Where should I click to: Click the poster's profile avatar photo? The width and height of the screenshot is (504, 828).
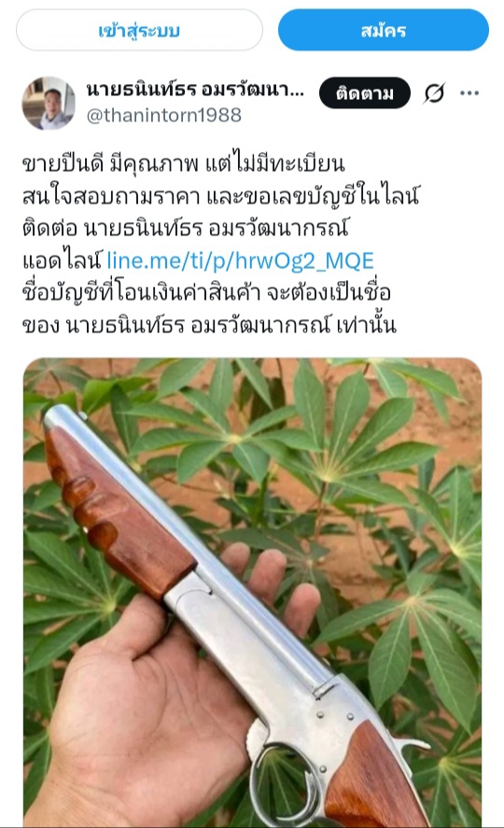(48, 103)
